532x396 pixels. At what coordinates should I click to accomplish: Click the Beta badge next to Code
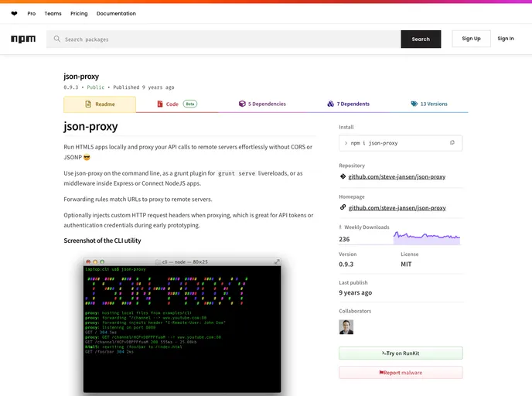190,104
